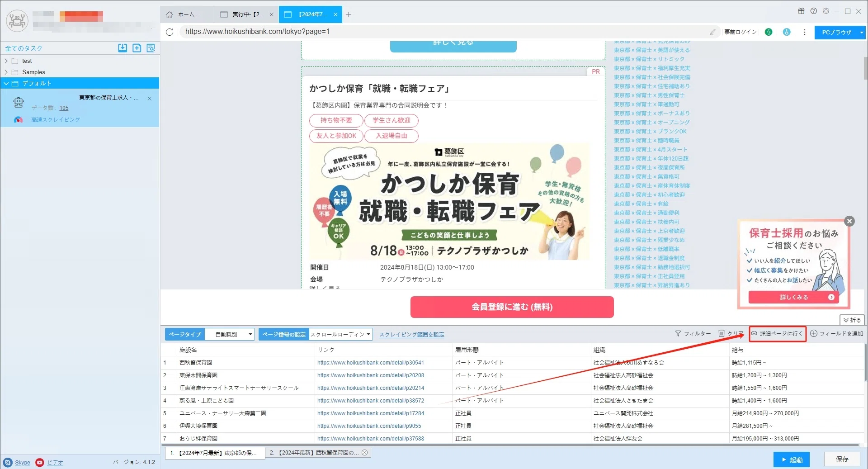This screenshot has width=868, height=469.
Task: Expand the test folder
Action: (6, 61)
